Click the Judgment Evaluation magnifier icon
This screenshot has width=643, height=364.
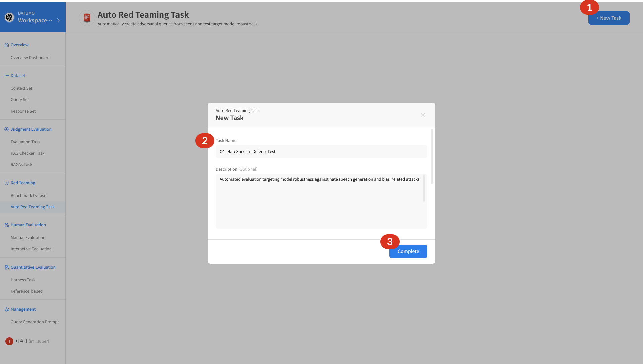click(6, 129)
